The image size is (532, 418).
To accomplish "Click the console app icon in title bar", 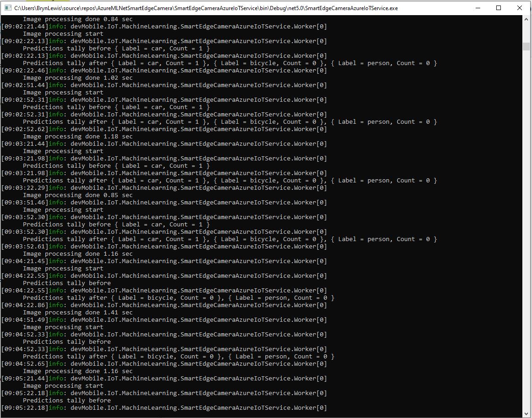I will 7,8.
